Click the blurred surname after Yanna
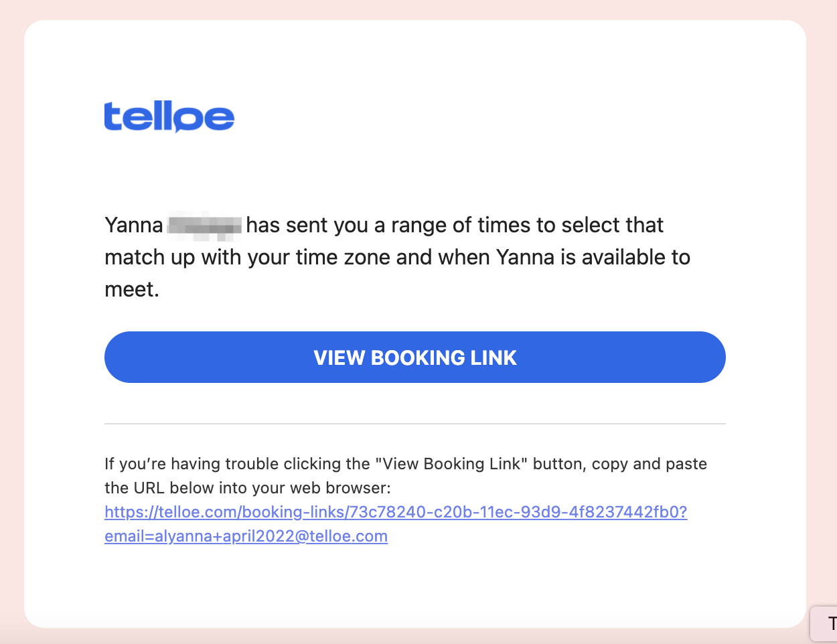 click(x=204, y=226)
